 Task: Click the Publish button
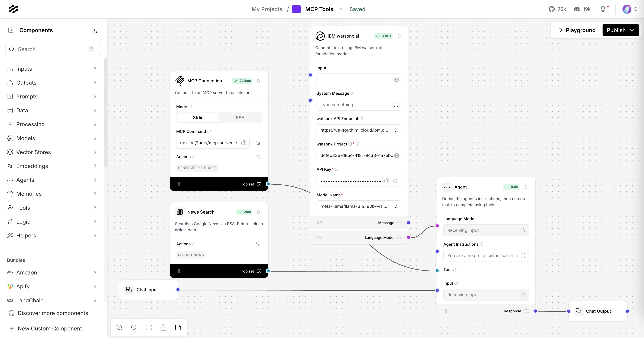[x=621, y=30]
